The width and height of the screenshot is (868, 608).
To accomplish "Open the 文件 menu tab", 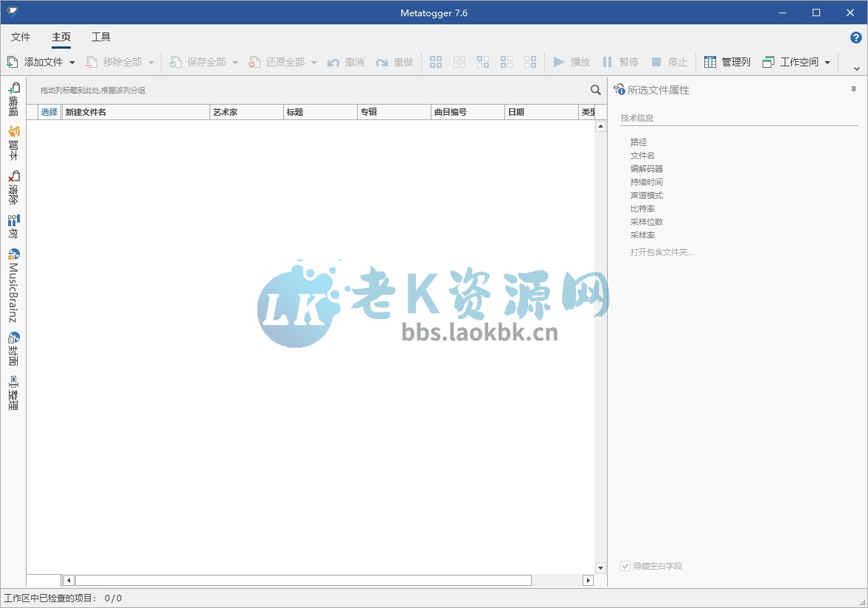I will point(21,37).
